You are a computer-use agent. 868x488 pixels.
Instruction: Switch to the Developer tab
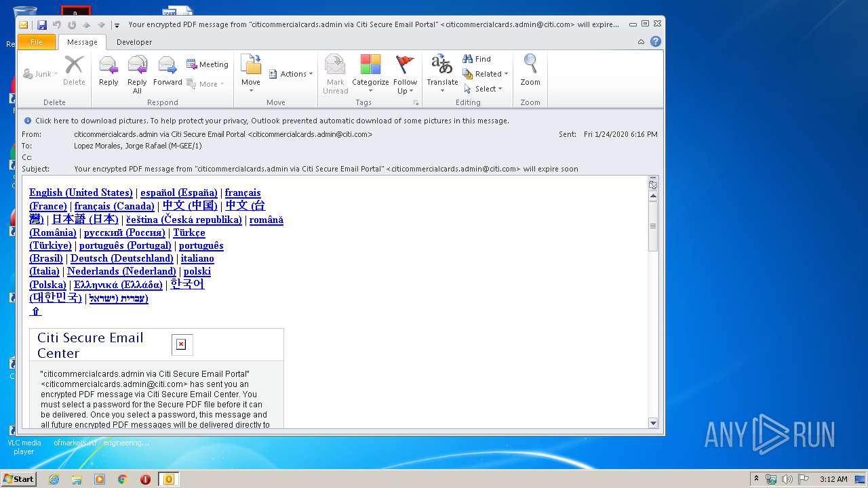[x=134, y=42]
